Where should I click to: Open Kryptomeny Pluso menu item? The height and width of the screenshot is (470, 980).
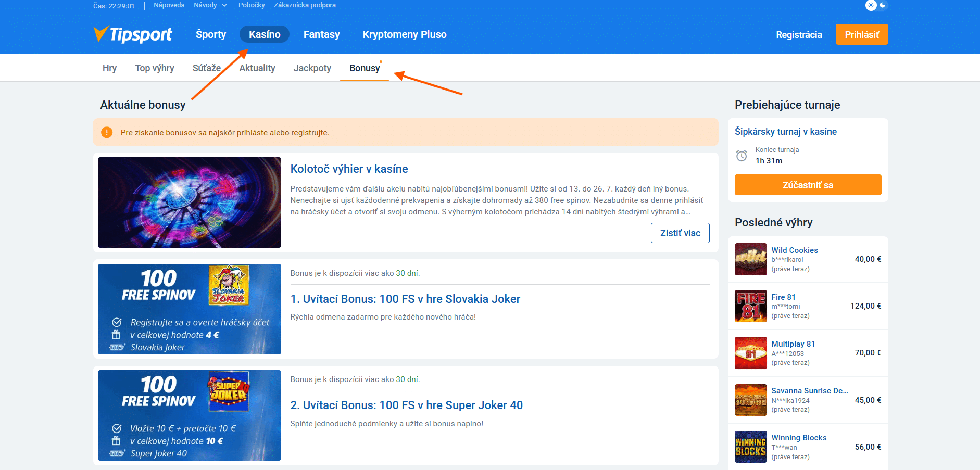pyautogui.click(x=405, y=34)
